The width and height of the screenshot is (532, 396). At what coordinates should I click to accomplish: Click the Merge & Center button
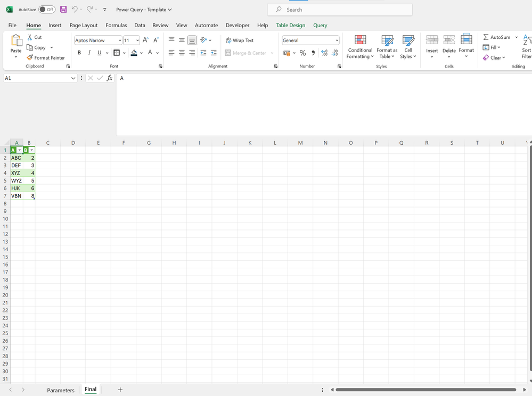click(245, 53)
